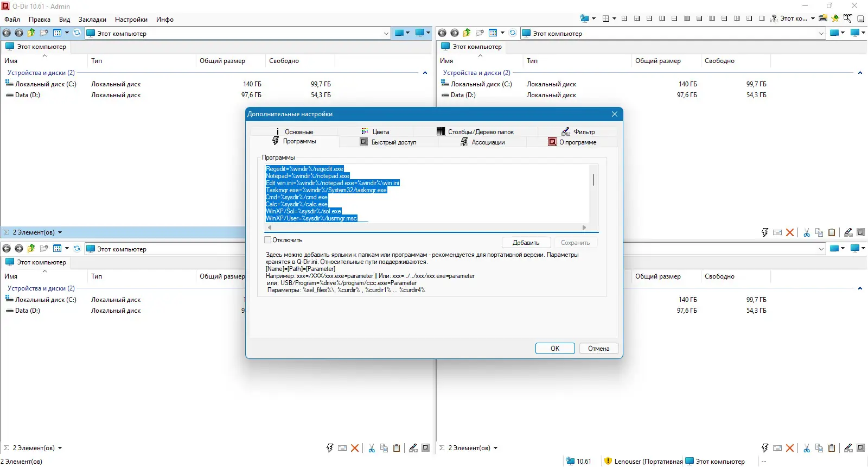Open view-mode dropdown arrow in top-left pane

click(67, 33)
